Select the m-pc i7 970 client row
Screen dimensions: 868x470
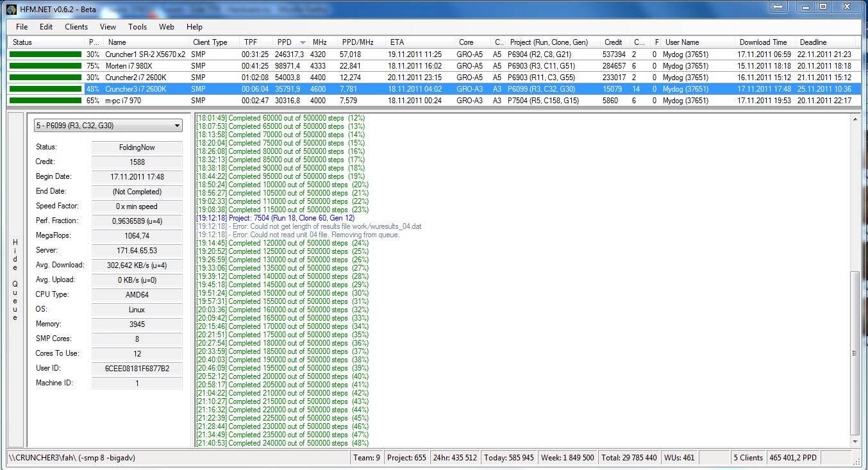click(433, 101)
